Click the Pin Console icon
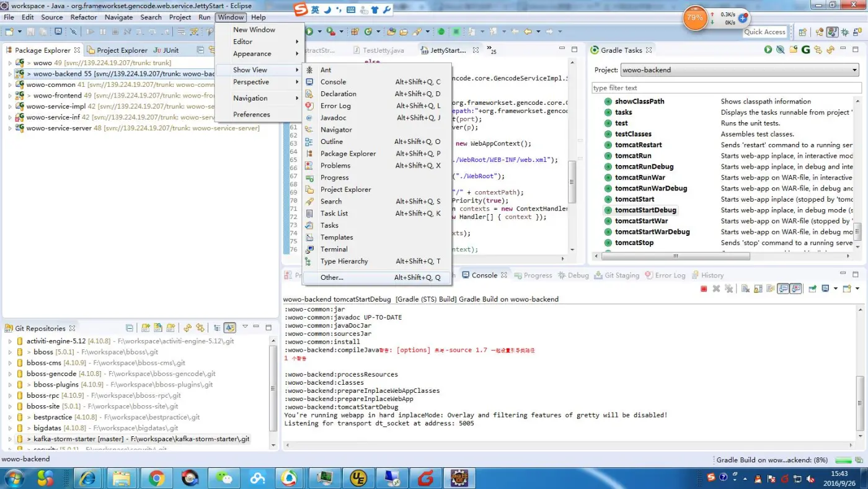The height and width of the screenshot is (489, 868). (812, 289)
